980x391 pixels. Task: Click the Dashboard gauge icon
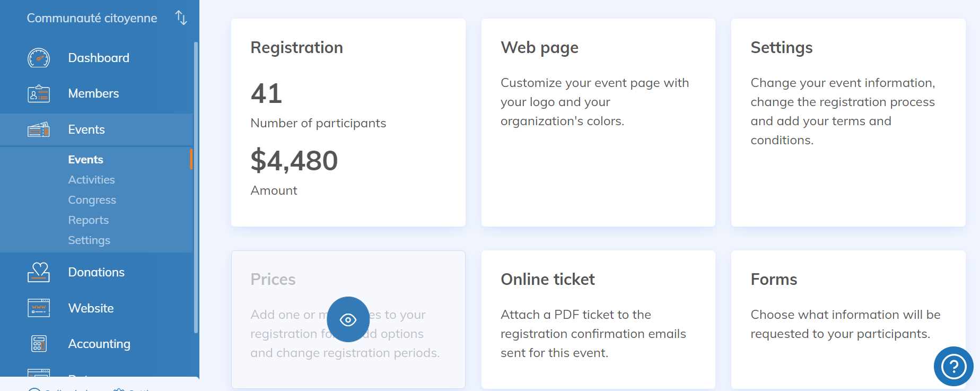coord(39,58)
